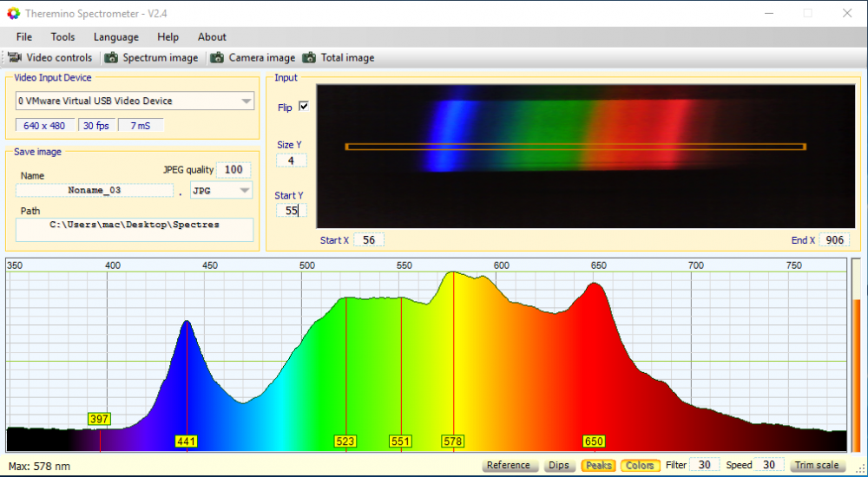Maximize the Spectrometer window
The width and height of the screenshot is (868, 477).
(x=807, y=13)
